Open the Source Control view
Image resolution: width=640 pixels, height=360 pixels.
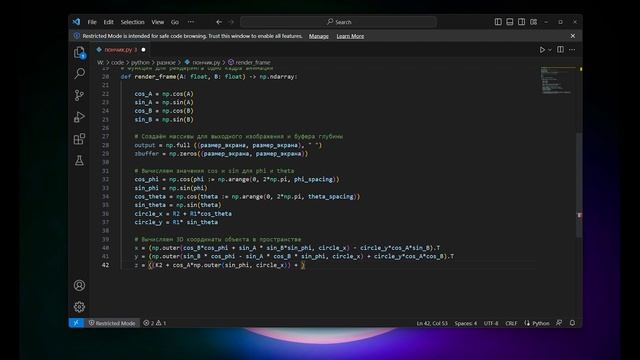(79, 95)
